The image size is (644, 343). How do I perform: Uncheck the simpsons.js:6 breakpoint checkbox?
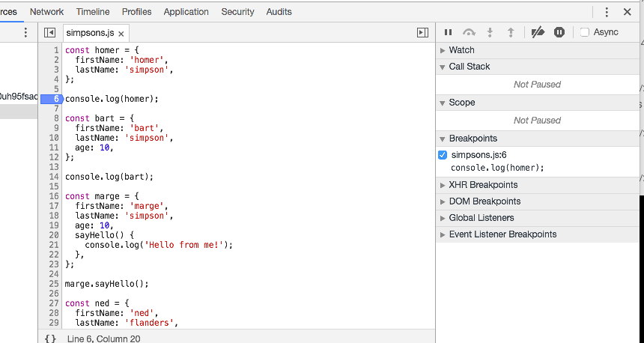pyautogui.click(x=443, y=155)
